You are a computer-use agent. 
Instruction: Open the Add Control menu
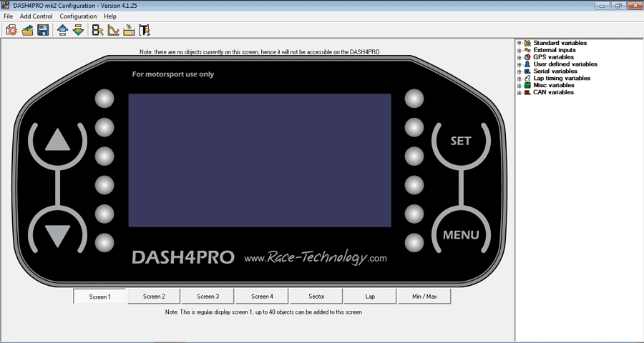pos(36,16)
